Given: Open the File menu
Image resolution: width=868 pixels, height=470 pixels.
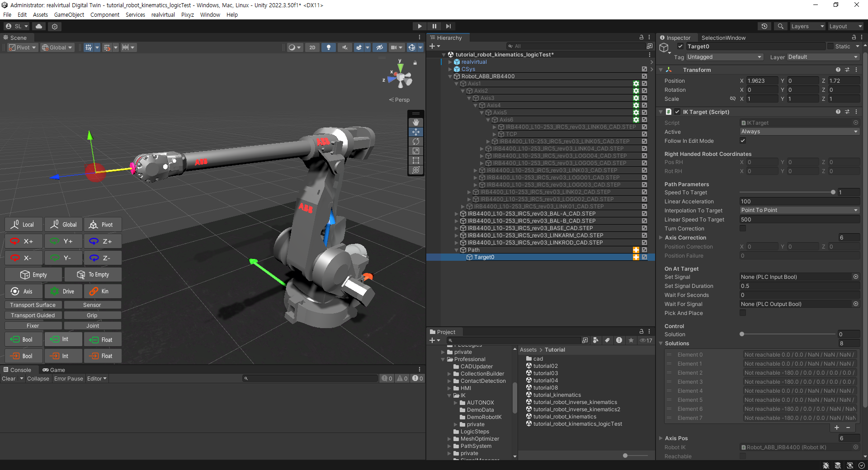Looking at the screenshot, I should (x=7, y=14).
